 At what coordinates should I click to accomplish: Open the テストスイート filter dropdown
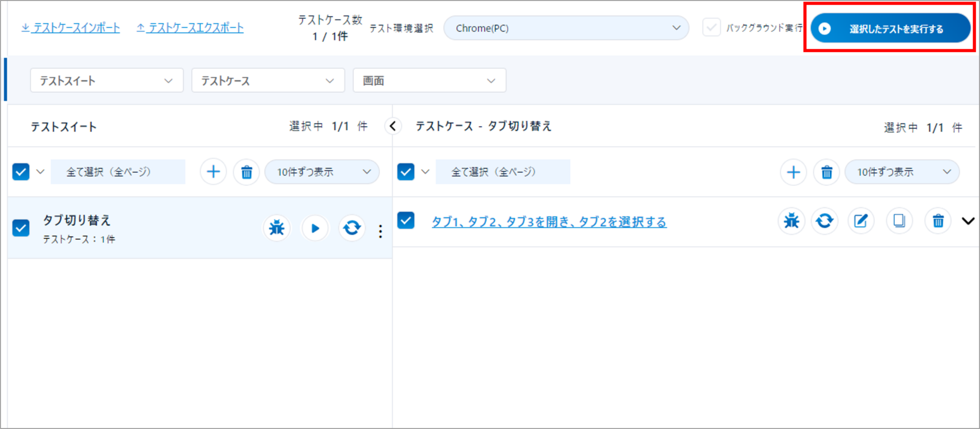107,81
